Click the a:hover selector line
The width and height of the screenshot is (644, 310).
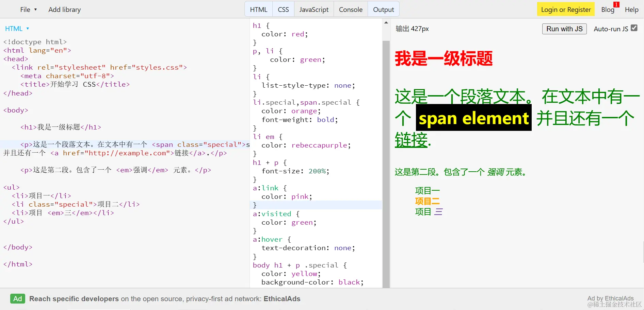tap(272, 239)
